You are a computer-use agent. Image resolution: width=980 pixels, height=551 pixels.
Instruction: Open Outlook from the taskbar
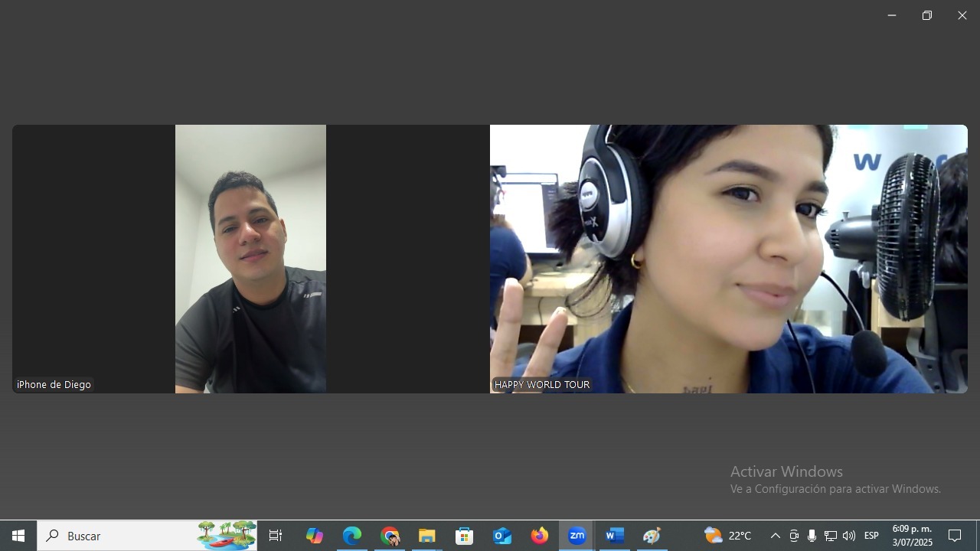pos(502,536)
